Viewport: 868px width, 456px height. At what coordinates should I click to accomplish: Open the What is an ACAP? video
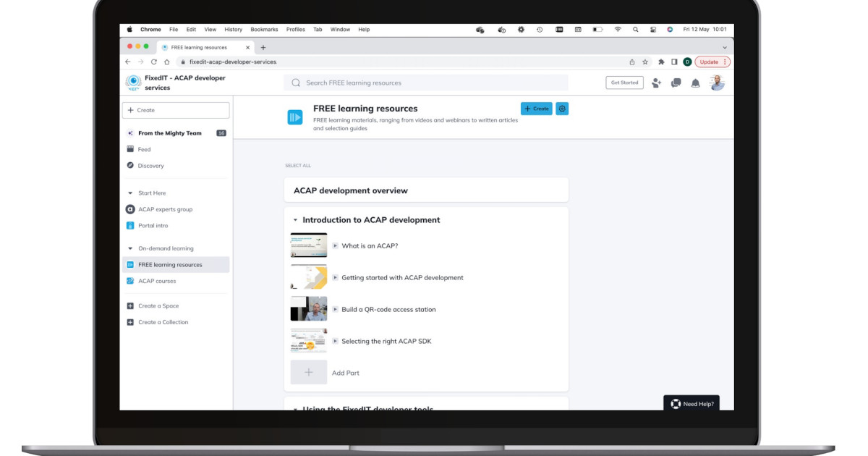pos(370,246)
